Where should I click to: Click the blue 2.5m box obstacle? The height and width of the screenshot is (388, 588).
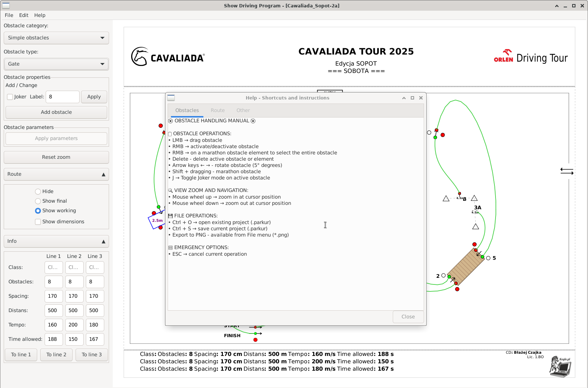[157, 220]
